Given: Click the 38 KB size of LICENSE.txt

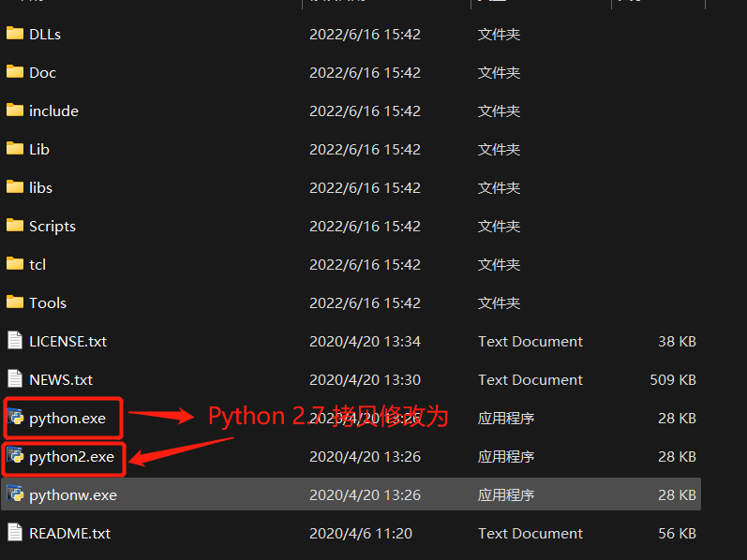Looking at the screenshot, I should pyautogui.click(x=677, y=342).
